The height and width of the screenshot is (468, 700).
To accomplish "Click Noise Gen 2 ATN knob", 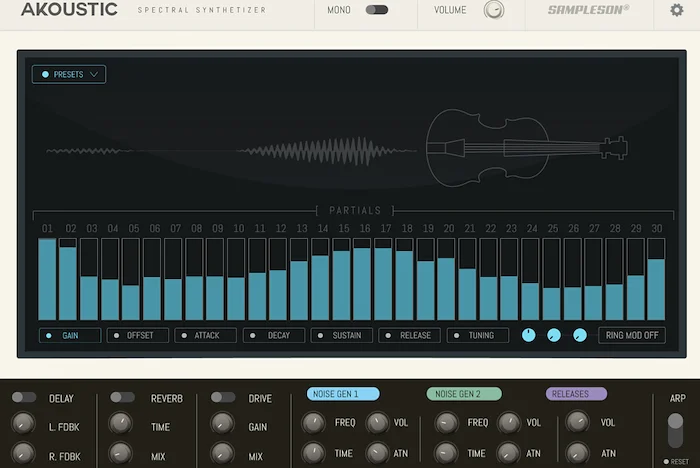I will point(509,453).
